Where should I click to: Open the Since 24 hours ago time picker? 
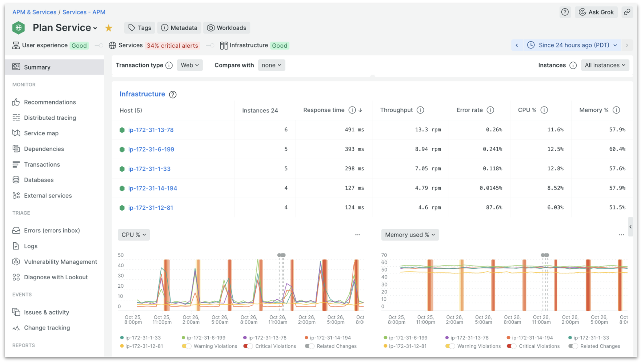572,45
